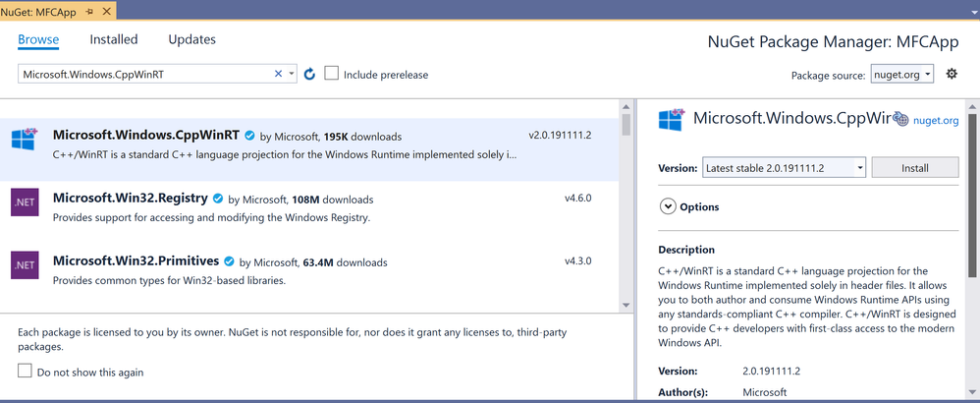Switch to the Installed tab
Image resolution: width=980 pixels, height=403 pixels.
(114, 39)
